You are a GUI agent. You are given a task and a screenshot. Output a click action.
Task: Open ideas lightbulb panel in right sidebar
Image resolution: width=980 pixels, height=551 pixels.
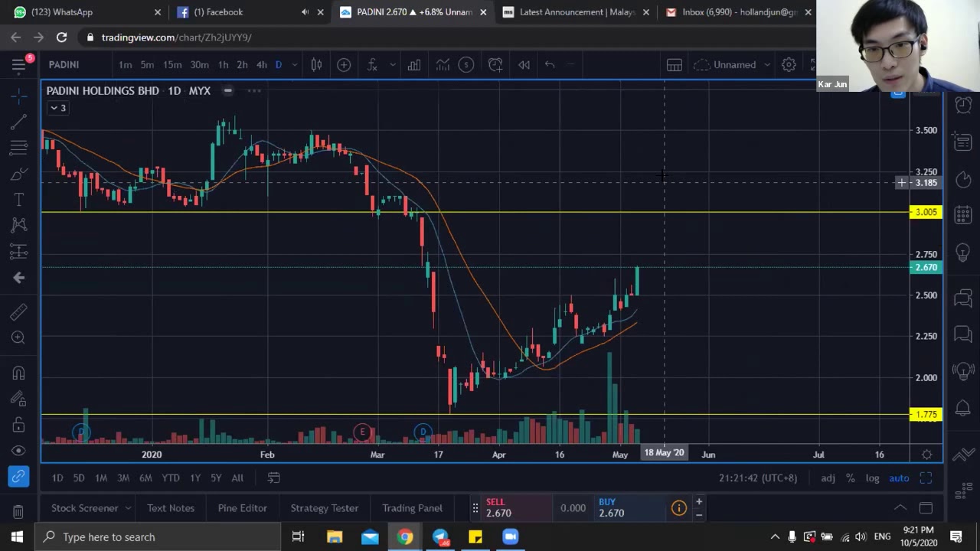(x=963, y=253)
